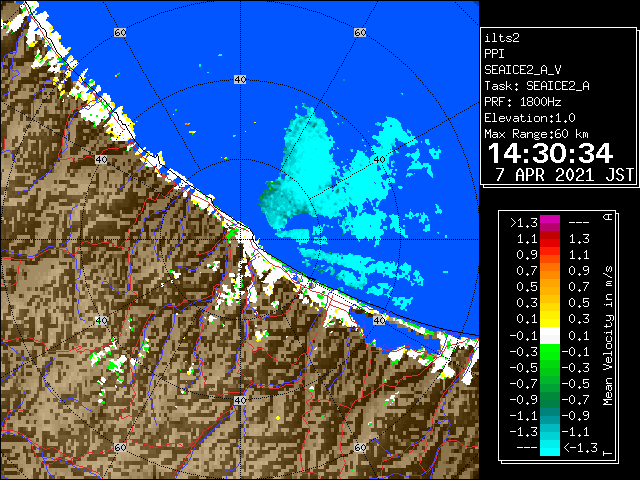This screenshot has height=480, width=640.
Task: Click the bright green band of the scale
Action: click(550, 352)
